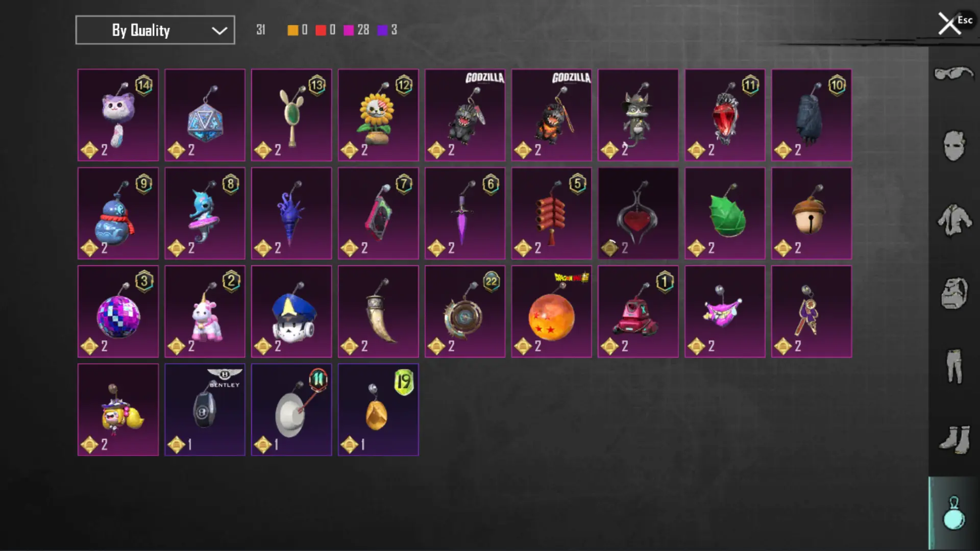The image size is (980, 551).
Task: Open the glasses category in sidebar
Action: click(953, 74)
